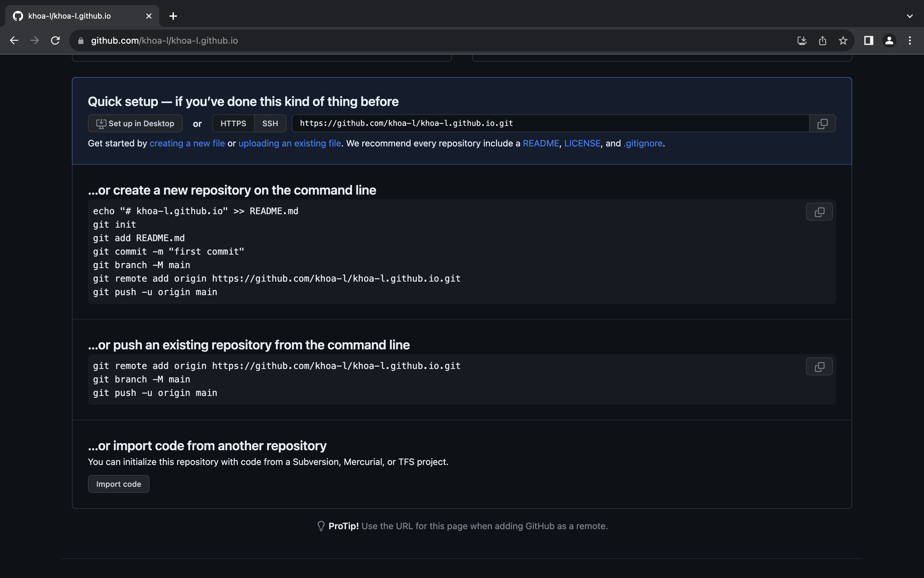This screenshot has width=924, height=578.
Task: Close the khoa-l.github.io tab
Action: point(149,16)
